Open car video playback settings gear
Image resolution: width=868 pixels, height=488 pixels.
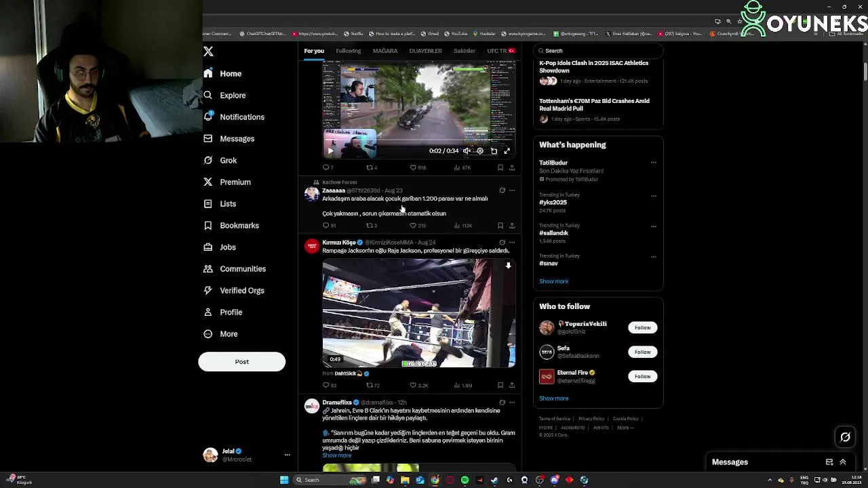pos(480,150)
